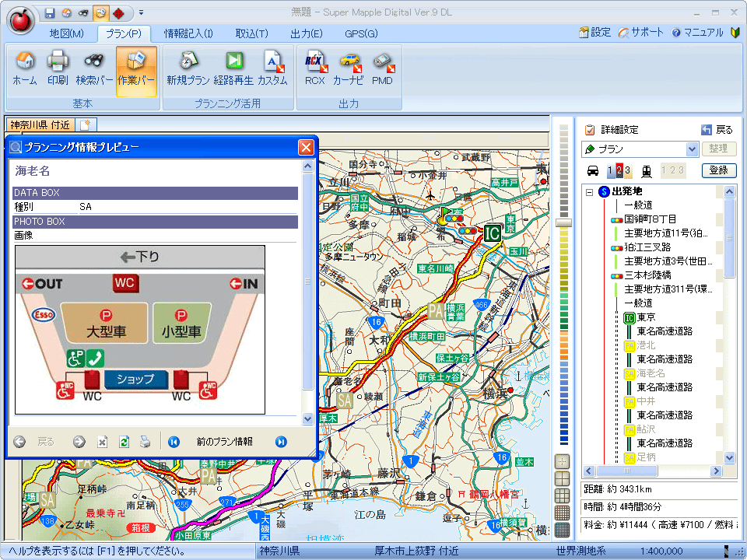Click preview panel scroll down arrow
This screenshot has height=560, width=747.
click(x=308, y=419)
